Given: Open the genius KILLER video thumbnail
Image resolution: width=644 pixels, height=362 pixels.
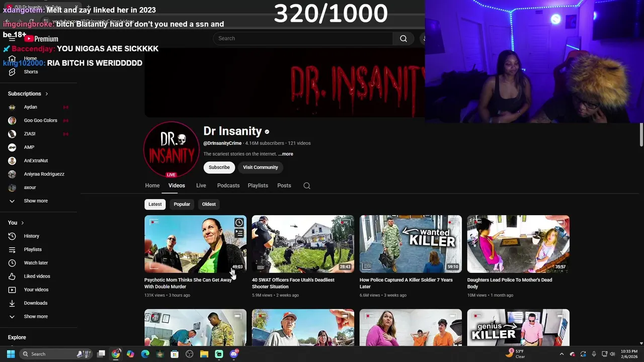Looking at the screenshot, I should tap(518, 327).
